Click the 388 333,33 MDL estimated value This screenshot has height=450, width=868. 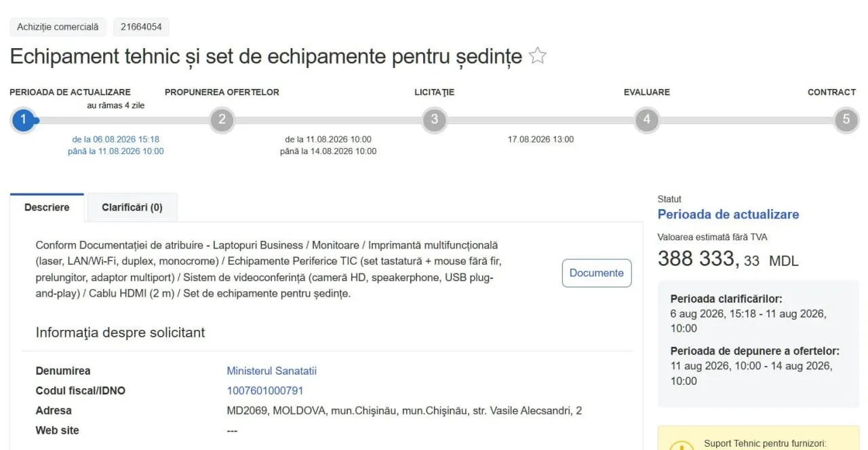(728, 259)
